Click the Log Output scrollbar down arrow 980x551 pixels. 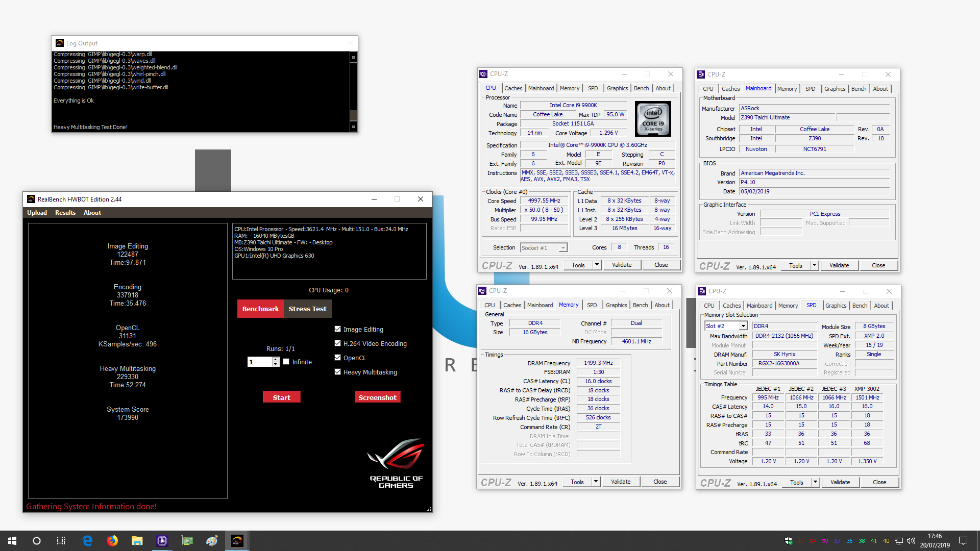click(353, 127)
